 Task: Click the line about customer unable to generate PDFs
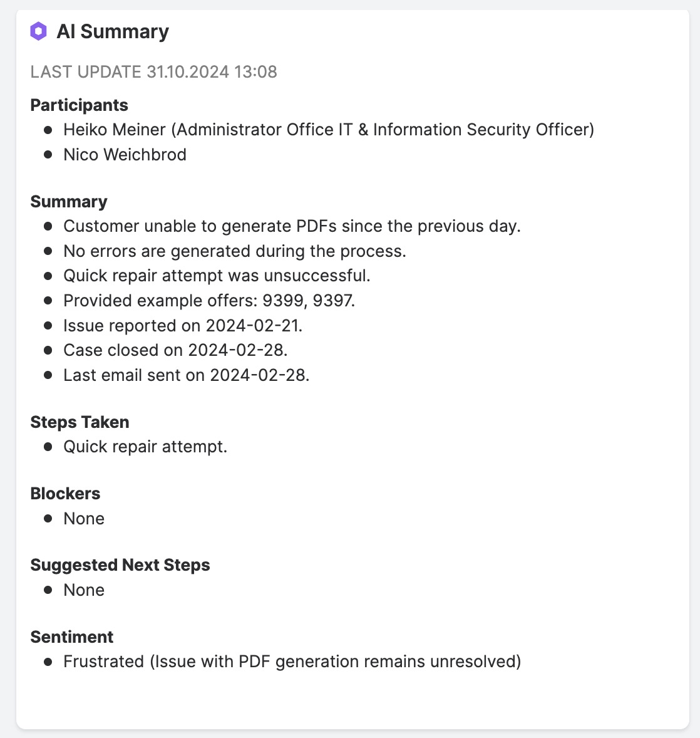(292, 226)
